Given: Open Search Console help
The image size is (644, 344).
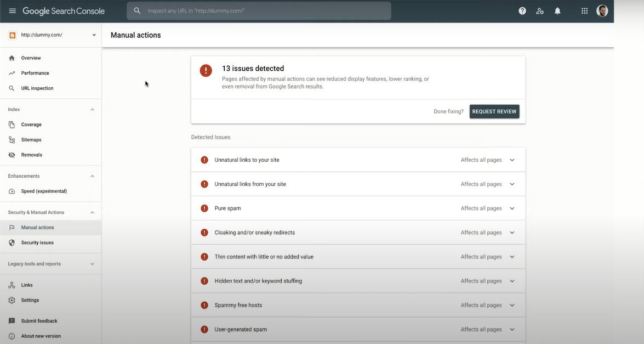Looking at the screenshot, I should tap(522, 10).
